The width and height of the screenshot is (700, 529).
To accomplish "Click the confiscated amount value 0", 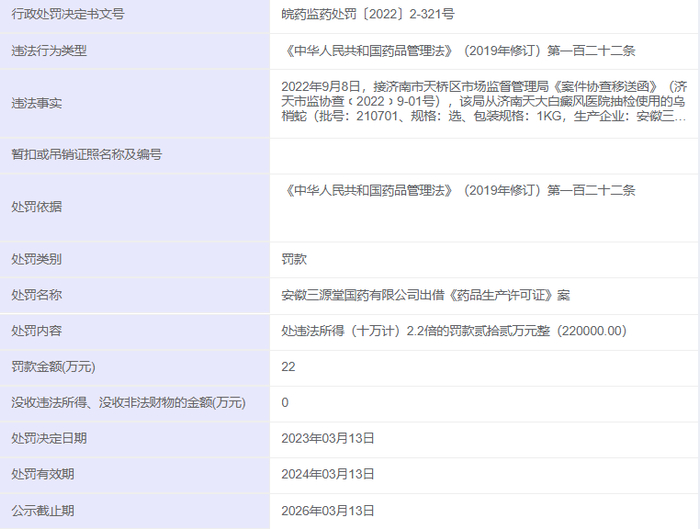I will 285,403.
